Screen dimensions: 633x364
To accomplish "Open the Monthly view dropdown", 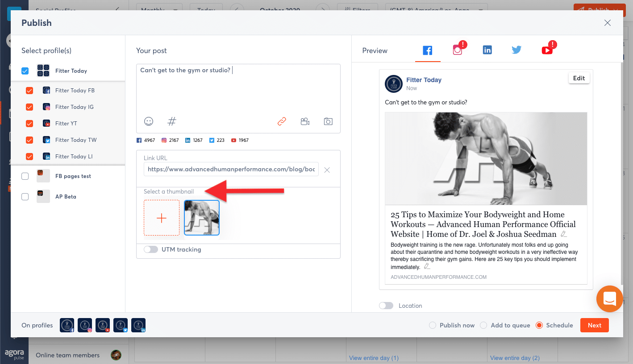I will coord(159,9).
